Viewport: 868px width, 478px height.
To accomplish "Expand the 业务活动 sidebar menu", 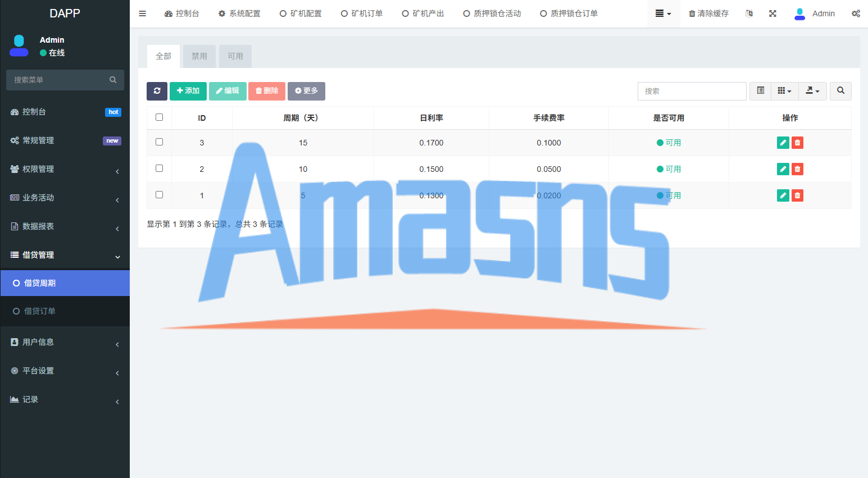I will click(x=65, y=198).
